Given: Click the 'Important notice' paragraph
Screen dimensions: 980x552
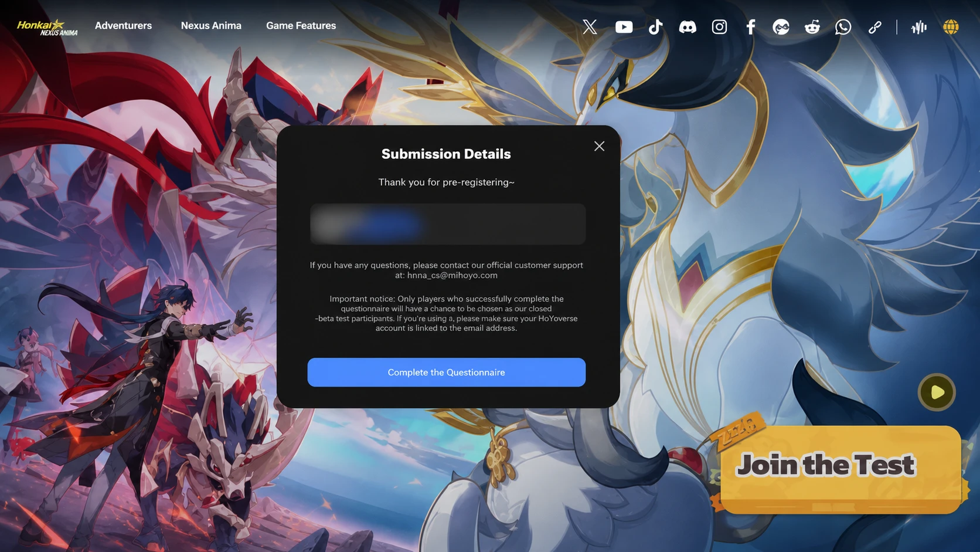Looking at the screenshot, I should click(447, 313).
